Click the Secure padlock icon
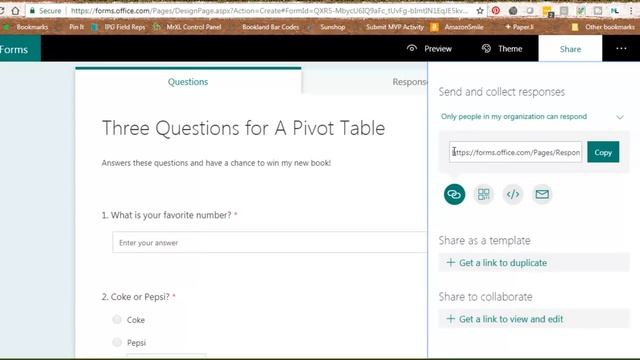The image size is (640, 360). coord(32,11)
